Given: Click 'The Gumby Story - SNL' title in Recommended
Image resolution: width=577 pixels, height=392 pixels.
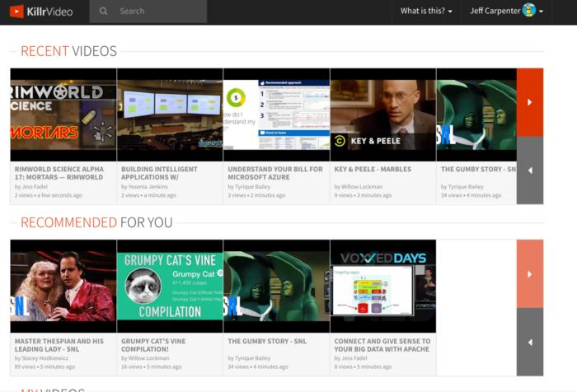Looking at the screenshot, I should click(267, 341).
